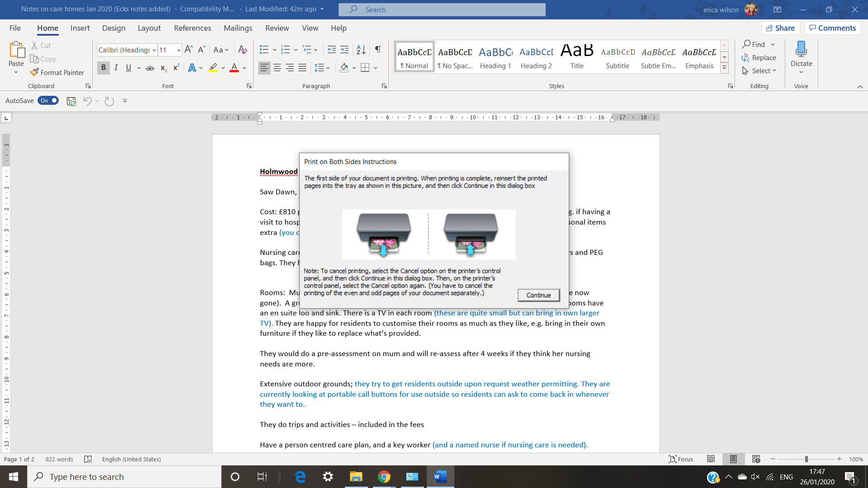Click the Show/Hide paragraph marks icon
The width and height of the screenshot is (868, 488).
pyautogui.click(x=378, y=50)
